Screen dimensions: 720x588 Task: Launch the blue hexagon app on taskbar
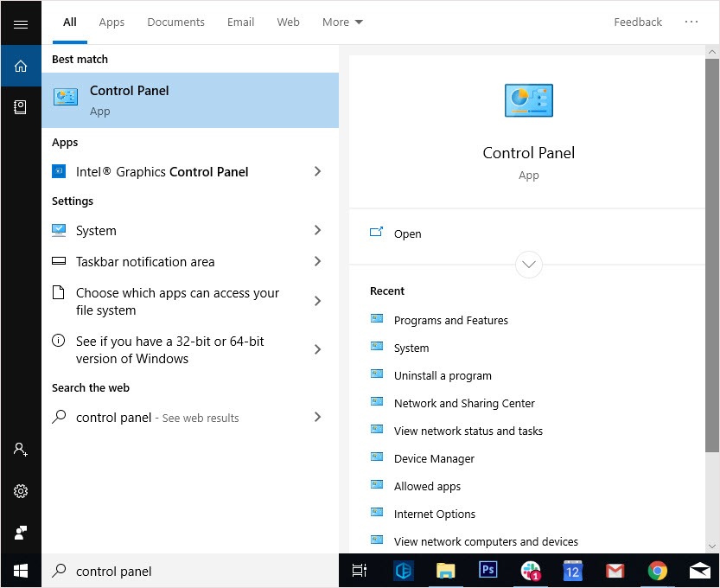click(x=403, y=571)
